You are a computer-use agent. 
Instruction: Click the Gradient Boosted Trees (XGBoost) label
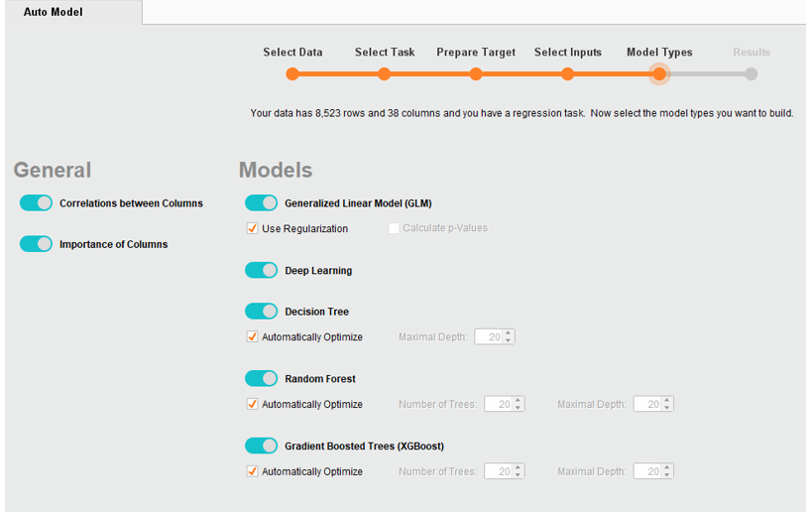[365, 446]
